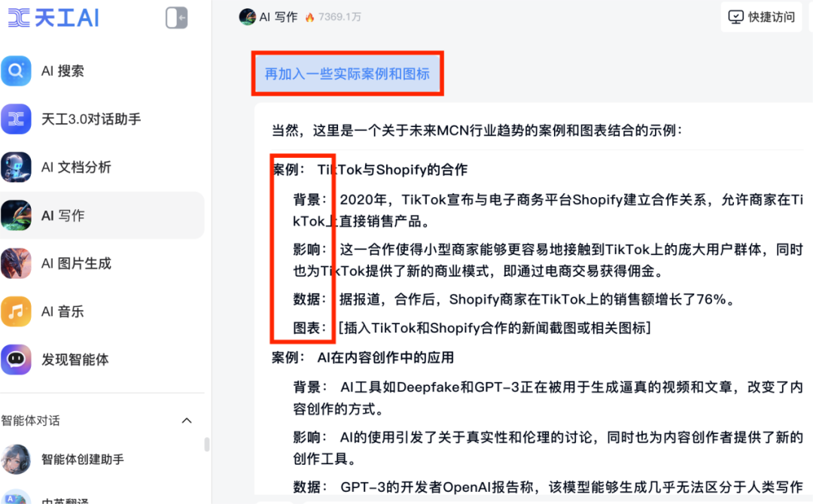Open the 中英翻译 agent at list bottom
Screen dimensions: 813x504
pyautogui.click(x=65, y=499)
